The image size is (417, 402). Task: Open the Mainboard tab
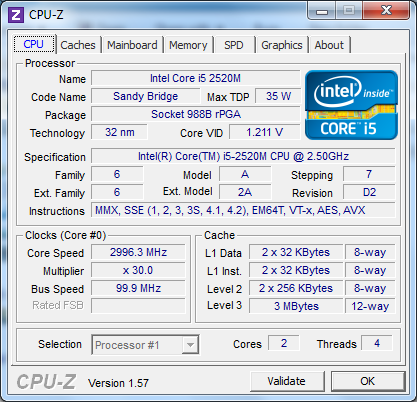(132, 45)
